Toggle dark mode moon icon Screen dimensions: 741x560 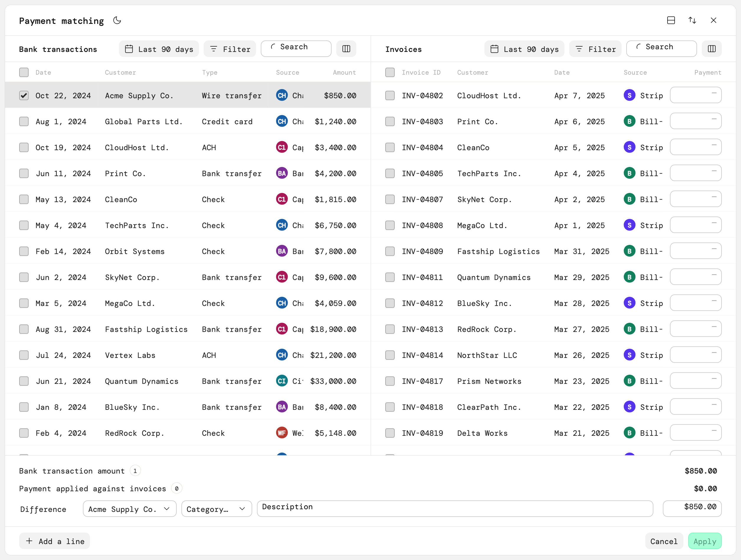(117, 20)
